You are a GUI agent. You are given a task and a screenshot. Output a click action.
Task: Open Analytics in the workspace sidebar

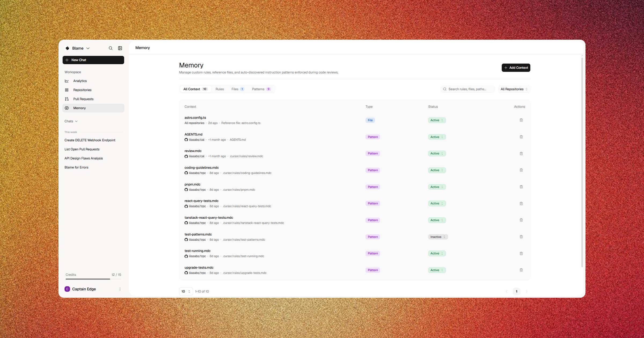(x=93, y=81)
